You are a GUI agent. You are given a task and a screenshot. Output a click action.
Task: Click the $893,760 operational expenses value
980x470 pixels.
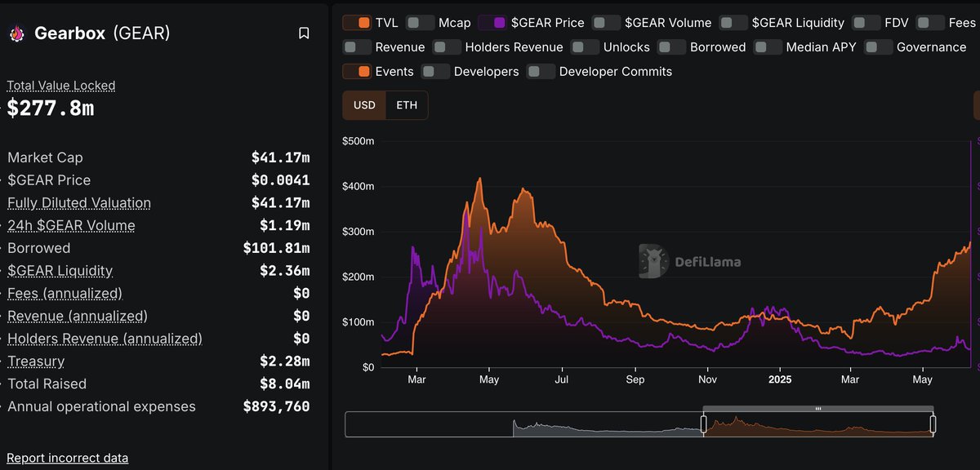pos(276,406)
